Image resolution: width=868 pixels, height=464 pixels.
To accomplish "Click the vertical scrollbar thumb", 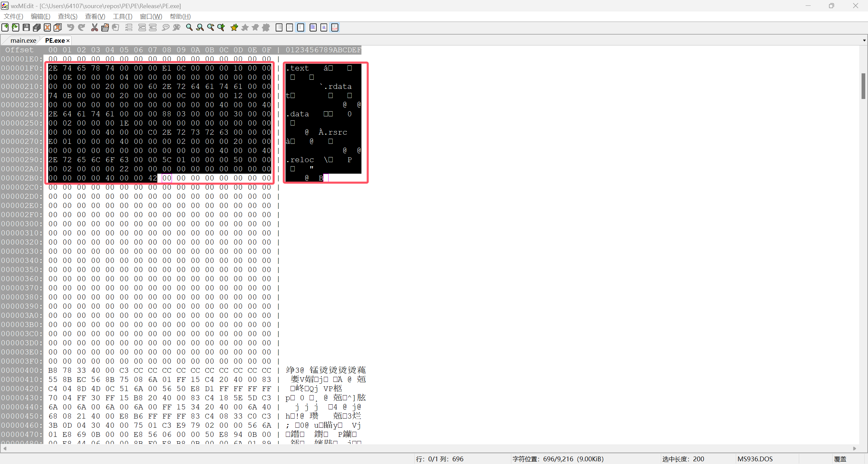I will point(863,86).
